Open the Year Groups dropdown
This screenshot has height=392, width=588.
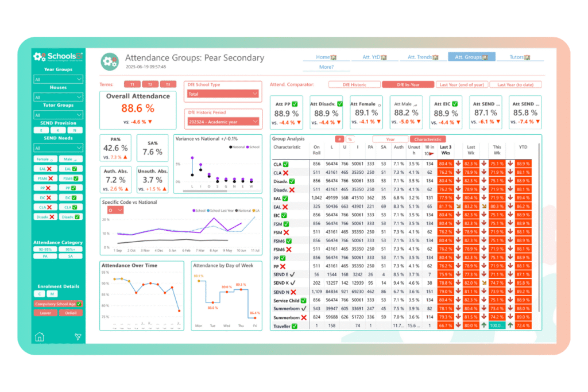coord(58,79)
